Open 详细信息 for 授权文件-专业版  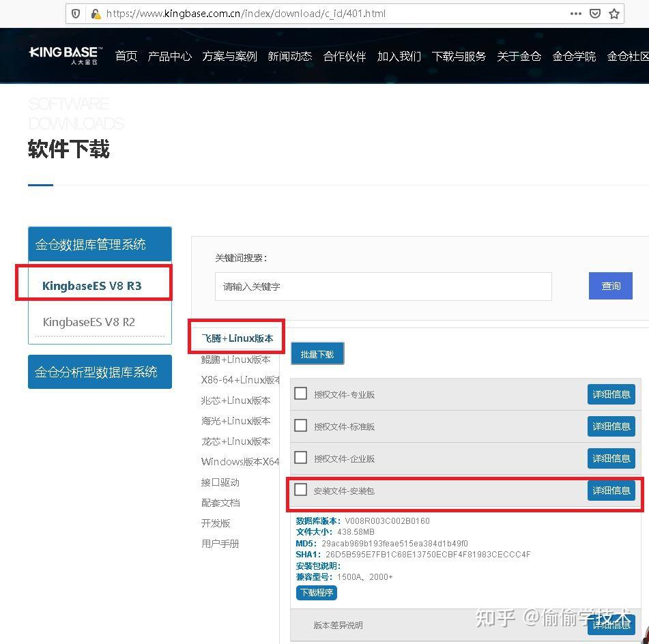(611, 394)
